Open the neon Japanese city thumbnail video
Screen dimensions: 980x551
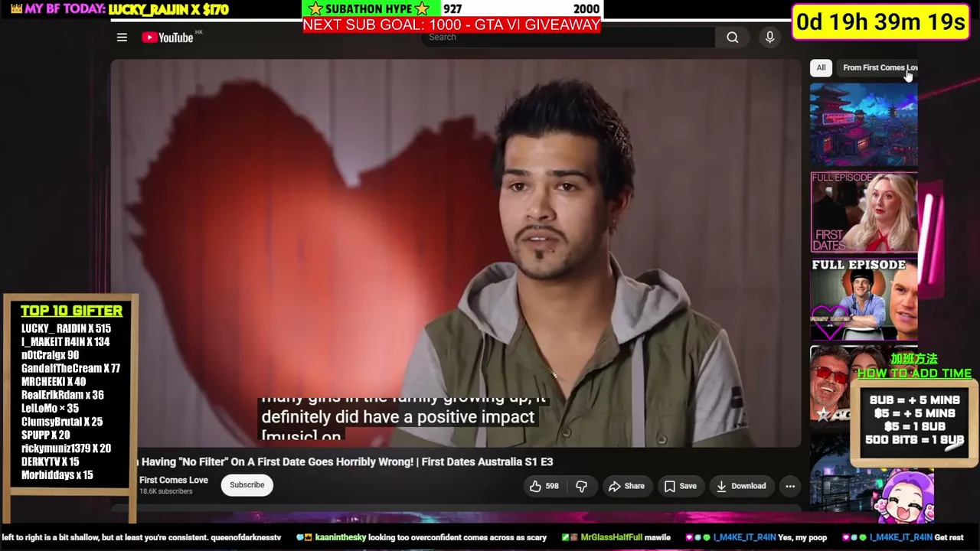point(864,124)
